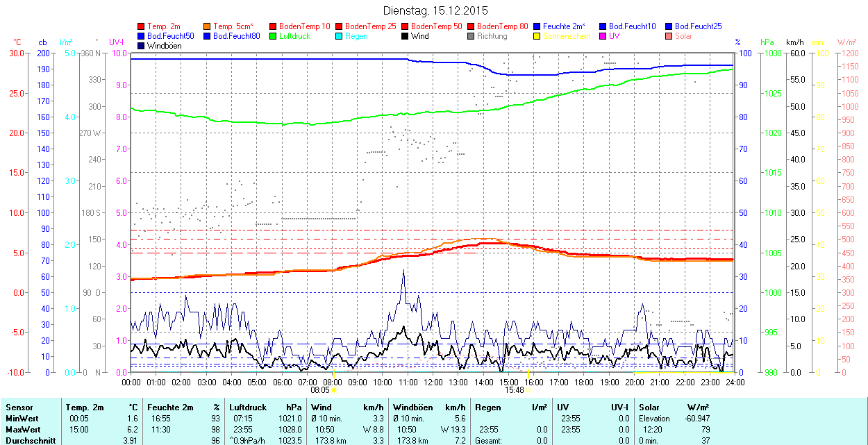This screenshot has width=868, height=445.
Task: Select the green Luftdruck legend marker
Action: (274, 36)
